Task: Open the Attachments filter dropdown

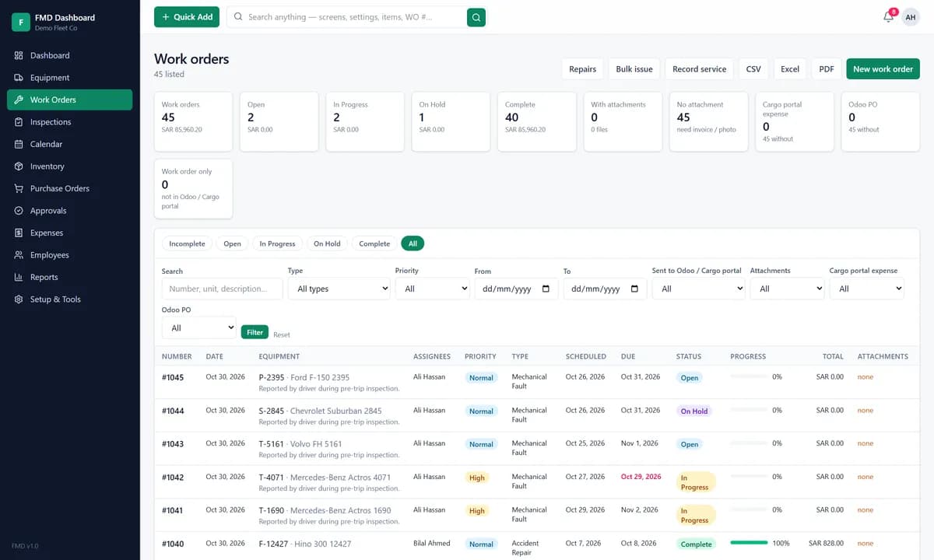Action: [x=787, y=289]
